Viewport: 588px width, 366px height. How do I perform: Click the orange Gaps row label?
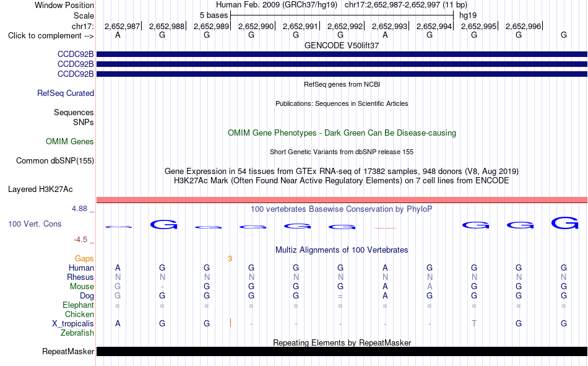pos(84,259)
